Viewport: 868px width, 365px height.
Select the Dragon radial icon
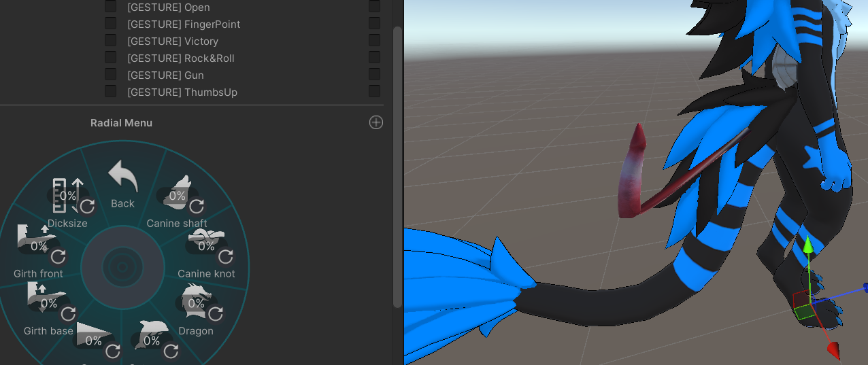tap(197, 301)
